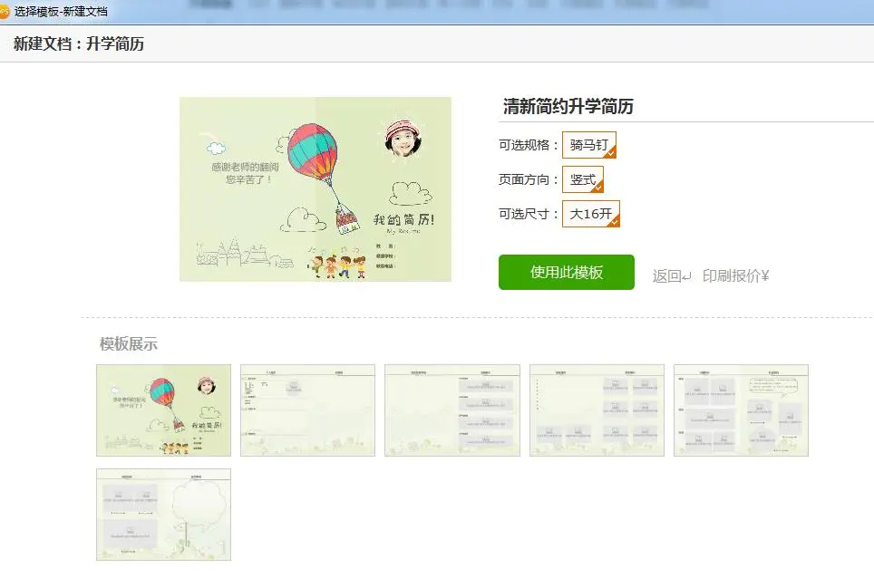This screenshot has height=588, width=874.
Task: Select the fourth template page thumbnail
Action: 596,410
